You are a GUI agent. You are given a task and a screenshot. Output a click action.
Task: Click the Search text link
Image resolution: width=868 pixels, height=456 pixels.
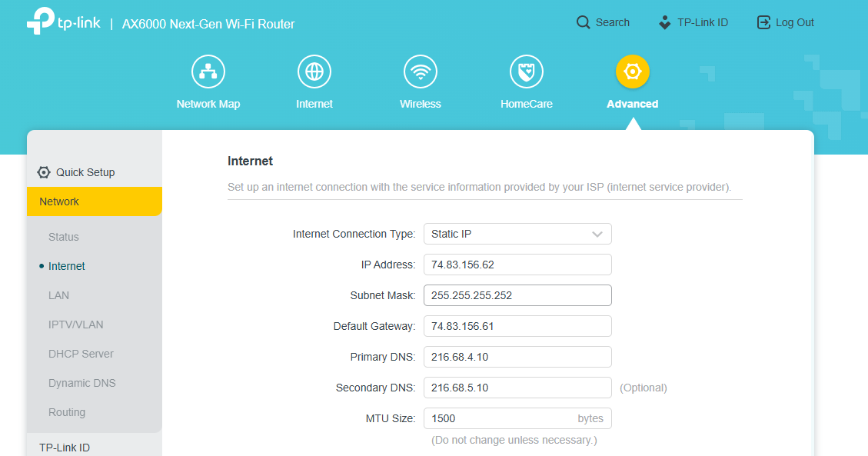[x=612, y=23]
